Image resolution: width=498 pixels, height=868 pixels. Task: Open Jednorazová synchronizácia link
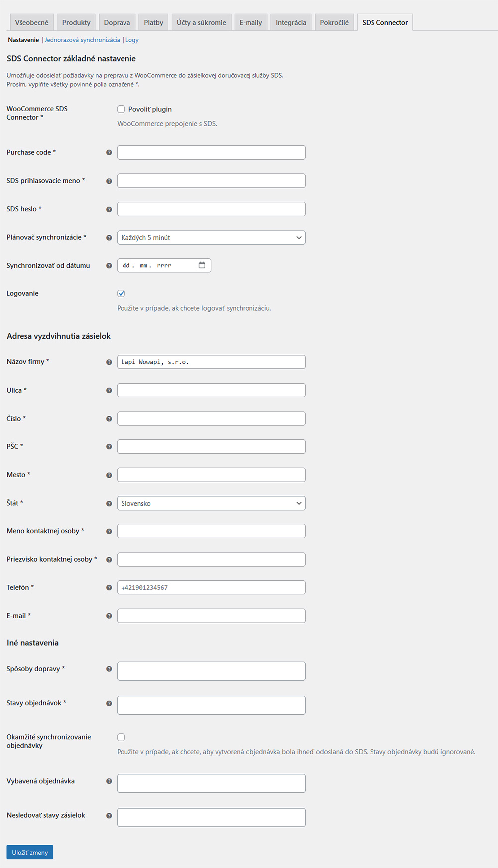pos(82,40)
